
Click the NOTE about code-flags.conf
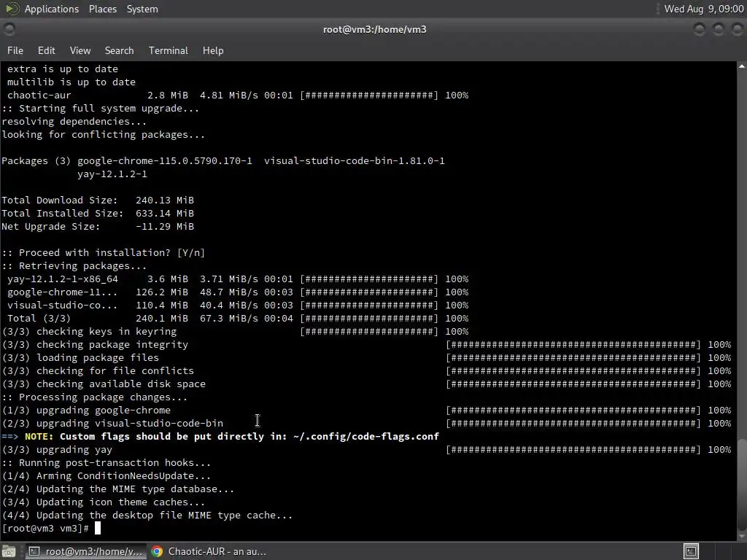point(220,437)
